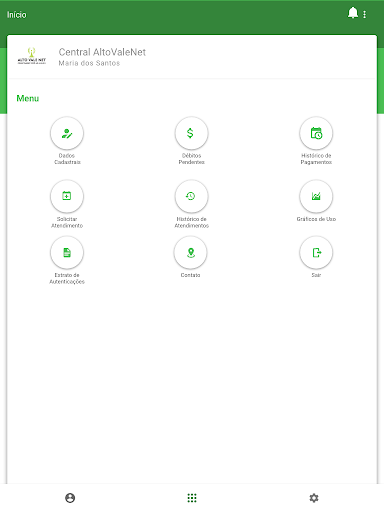Tap the Sair logout icon
This screenshot has width=384, height=512.
pyautogui.click(x=316, y=252)
